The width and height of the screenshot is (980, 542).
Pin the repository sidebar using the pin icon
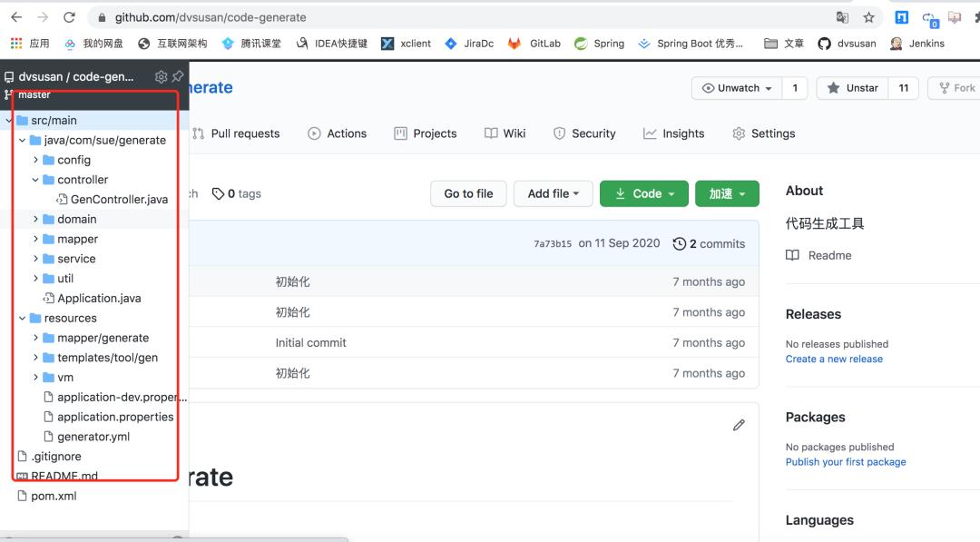click(x=178, y=76)
